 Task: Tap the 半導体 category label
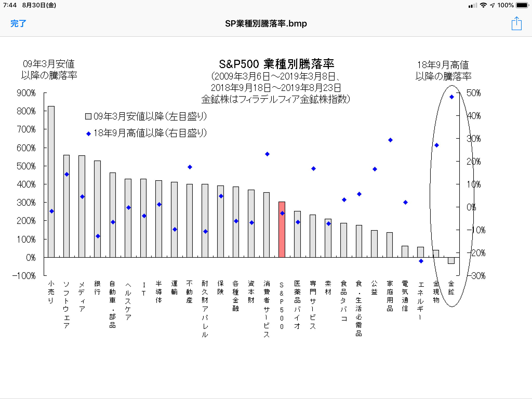click(x=159, y=292)
